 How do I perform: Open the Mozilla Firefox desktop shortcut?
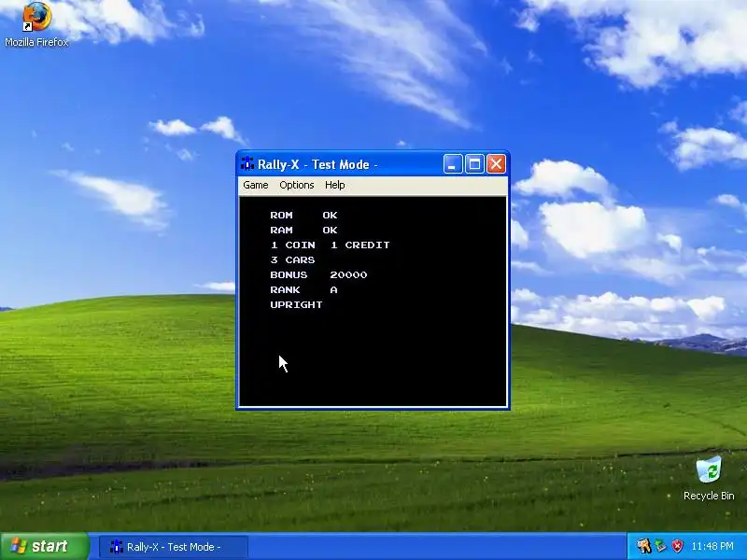coord(36,24)
